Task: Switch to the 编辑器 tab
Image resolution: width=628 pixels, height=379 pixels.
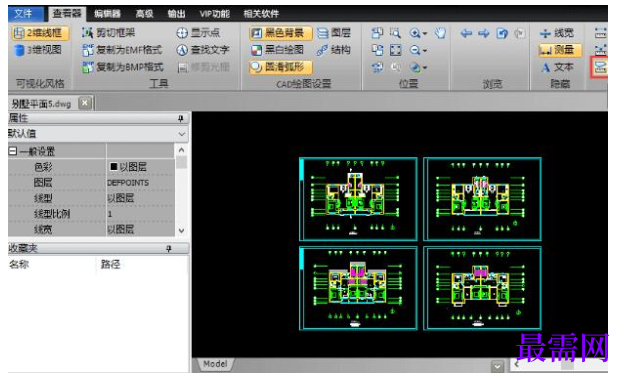Action: click(x=107, y=14)
